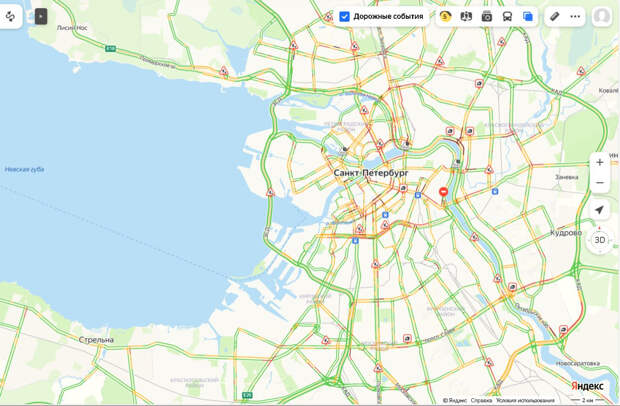620x406 pixels.
Task: Click the dark panel expand button beside the route icon
Action: (x=41, y=17)
